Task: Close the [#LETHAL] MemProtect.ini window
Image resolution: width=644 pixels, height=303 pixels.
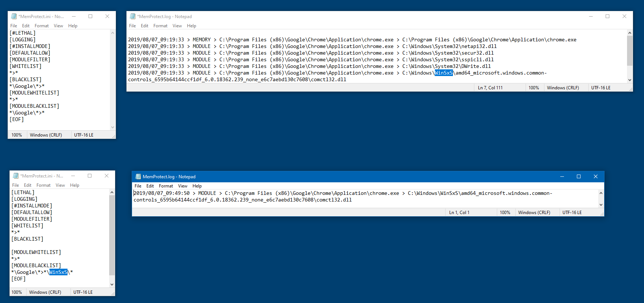Action: (107, 16)
